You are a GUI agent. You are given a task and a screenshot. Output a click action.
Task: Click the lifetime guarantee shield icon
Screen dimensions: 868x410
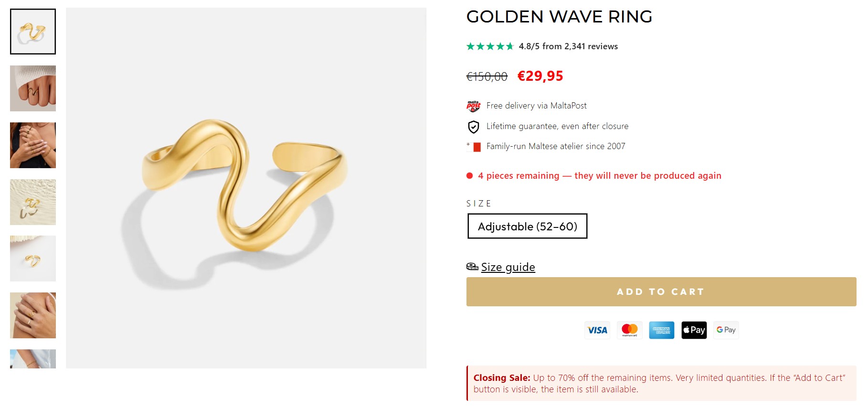[x=473, y=127]
